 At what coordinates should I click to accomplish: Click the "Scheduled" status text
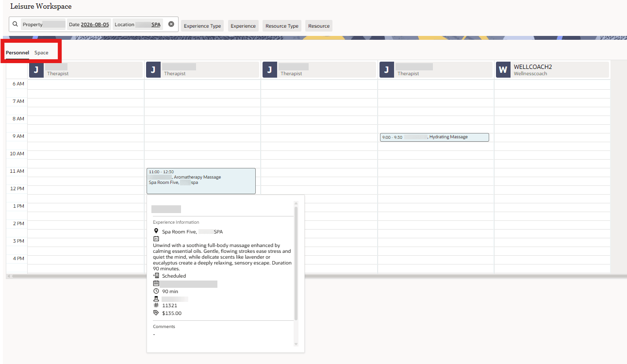[x=174, y=276]
